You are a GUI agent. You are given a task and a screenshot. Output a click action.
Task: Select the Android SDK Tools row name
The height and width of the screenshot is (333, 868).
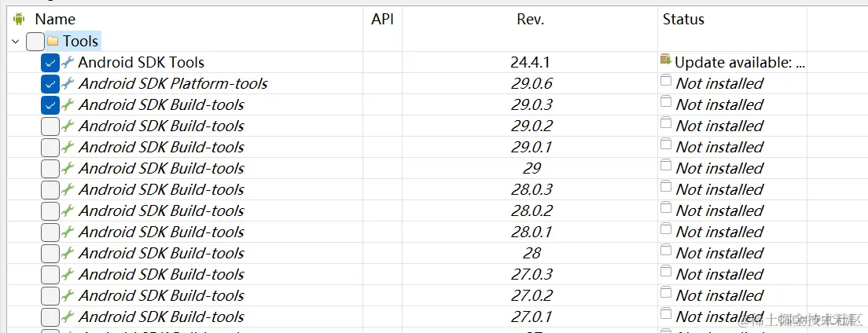pos(142,63)
